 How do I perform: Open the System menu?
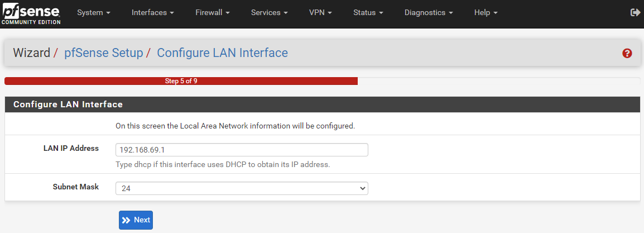point(94,13)
